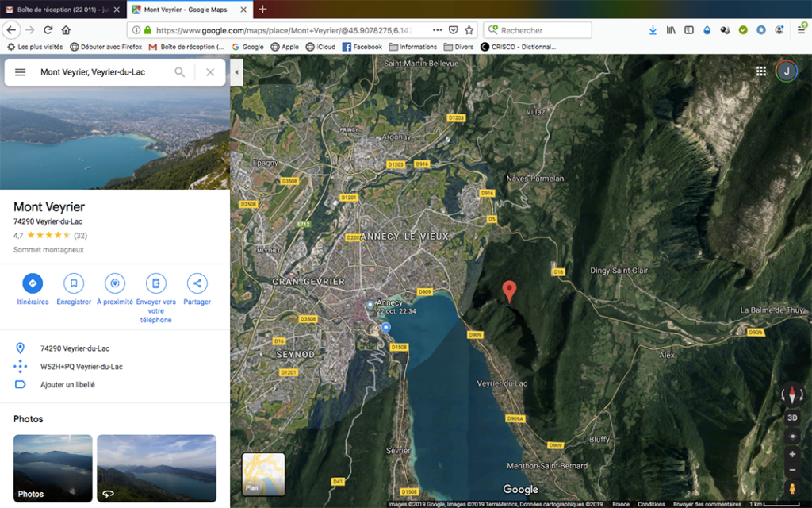The image size is (812, 508).
Task: Drop the Street View pegman icon
Action: (x=792, y=488)
